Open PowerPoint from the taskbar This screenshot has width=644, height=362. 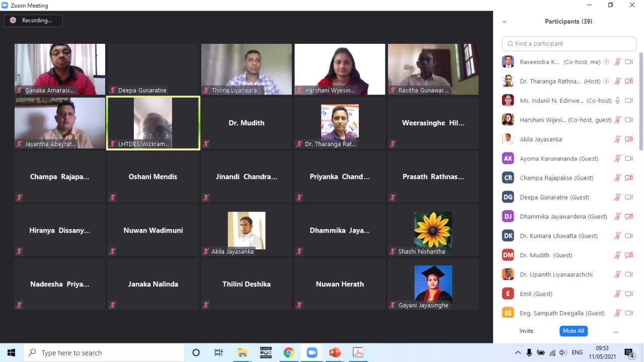[x=335, y=352]
